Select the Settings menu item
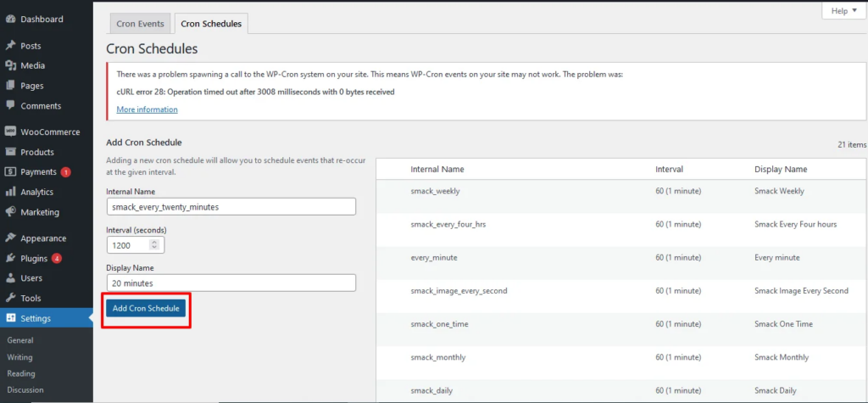The width and height of the screenshot is (868, 403). point(47,318)
